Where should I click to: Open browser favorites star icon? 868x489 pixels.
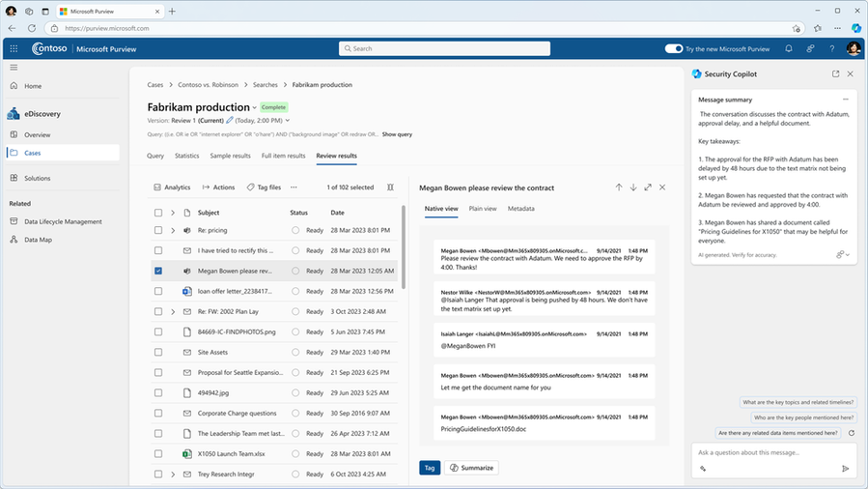[818, 28]
